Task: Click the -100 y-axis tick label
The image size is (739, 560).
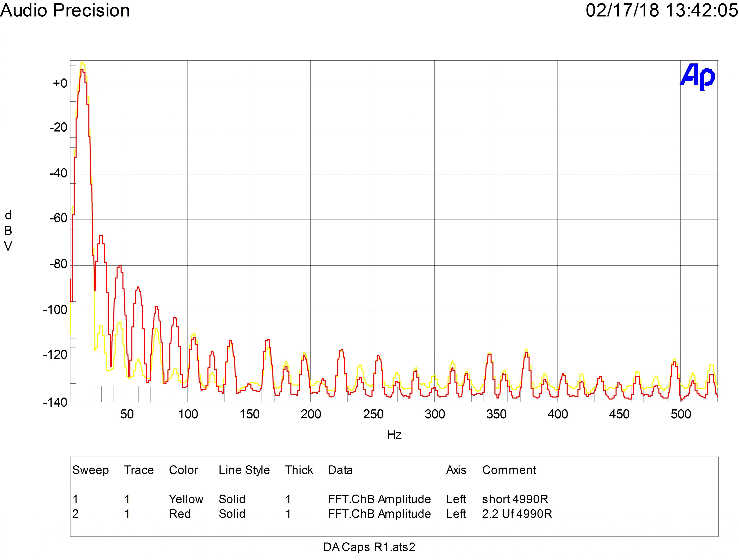Action: click(x=55, y=310)
